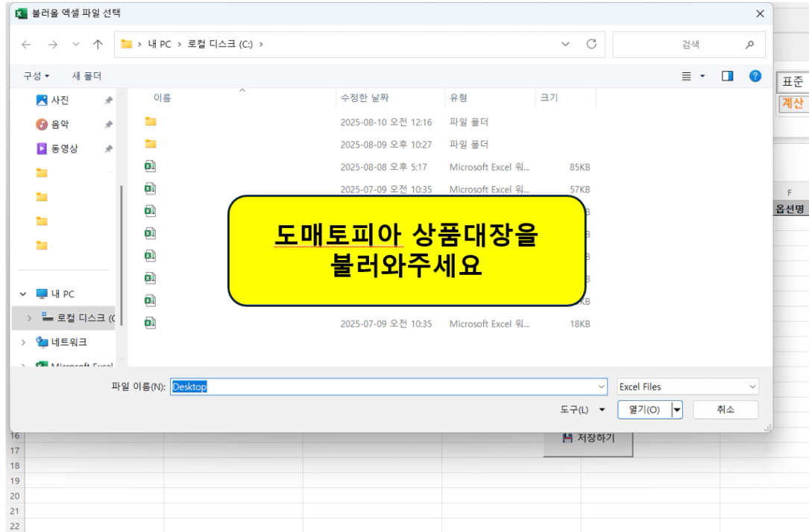Expand the 열기 split-button arrow
Viewport: 809px width, 532px height.
(x=677, y=410)
